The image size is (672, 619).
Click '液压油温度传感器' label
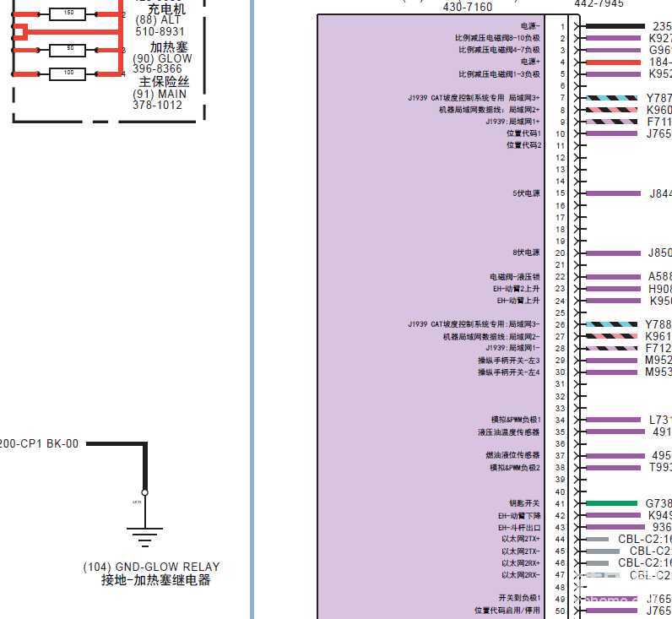(509, 432)
